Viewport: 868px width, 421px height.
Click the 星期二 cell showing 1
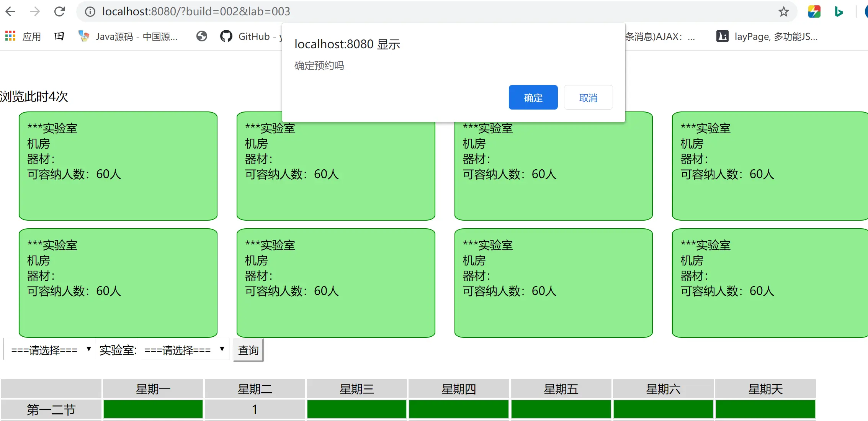(255, 409)
